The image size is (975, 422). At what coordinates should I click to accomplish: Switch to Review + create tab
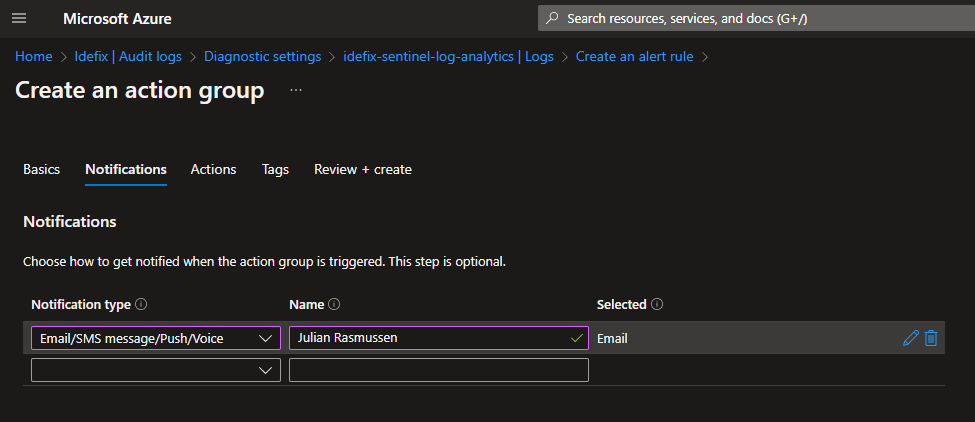(x=363, y=169)
